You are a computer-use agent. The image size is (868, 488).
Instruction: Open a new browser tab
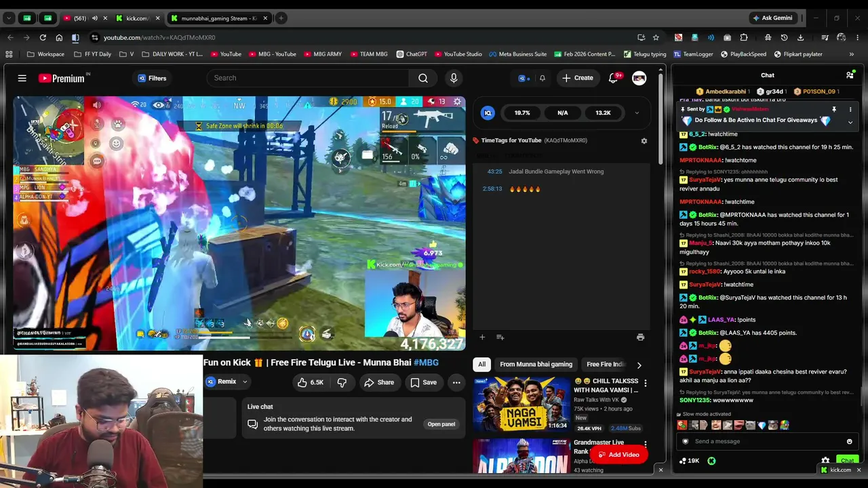pos(281,18)
